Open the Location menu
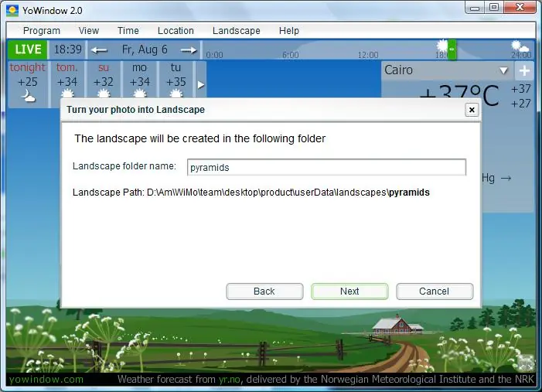The width and height of the screenshot is (542, 392). click(x=176, y=31)
